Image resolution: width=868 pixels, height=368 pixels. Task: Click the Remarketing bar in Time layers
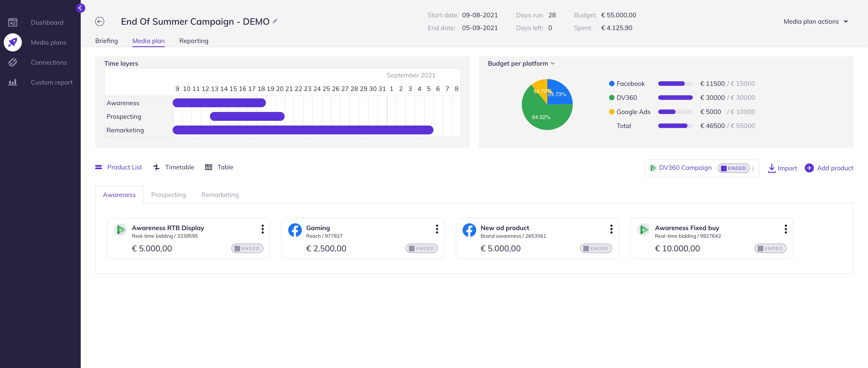tap(303, 130)
